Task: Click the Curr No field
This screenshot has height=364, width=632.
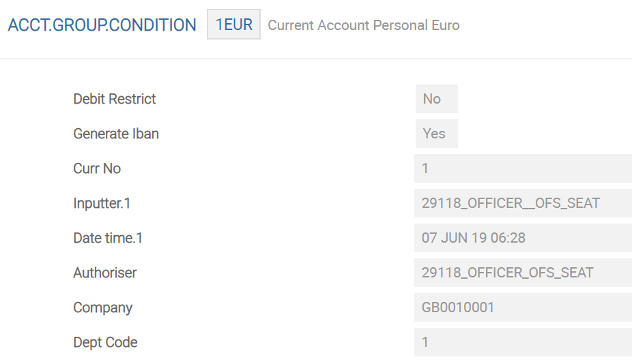Action: click(x=522, y=168)
